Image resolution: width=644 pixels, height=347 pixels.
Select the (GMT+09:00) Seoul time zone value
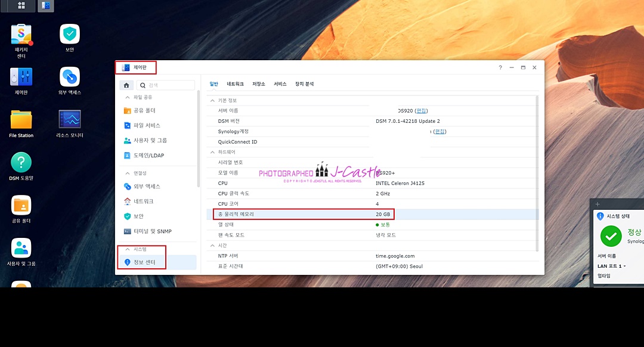click(399, 266)
